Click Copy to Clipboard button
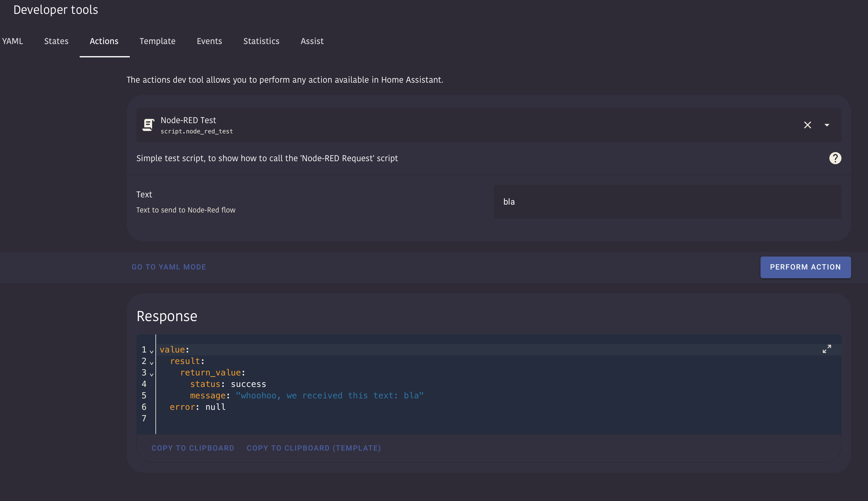The image size is (868, 501). click(193, 448)
